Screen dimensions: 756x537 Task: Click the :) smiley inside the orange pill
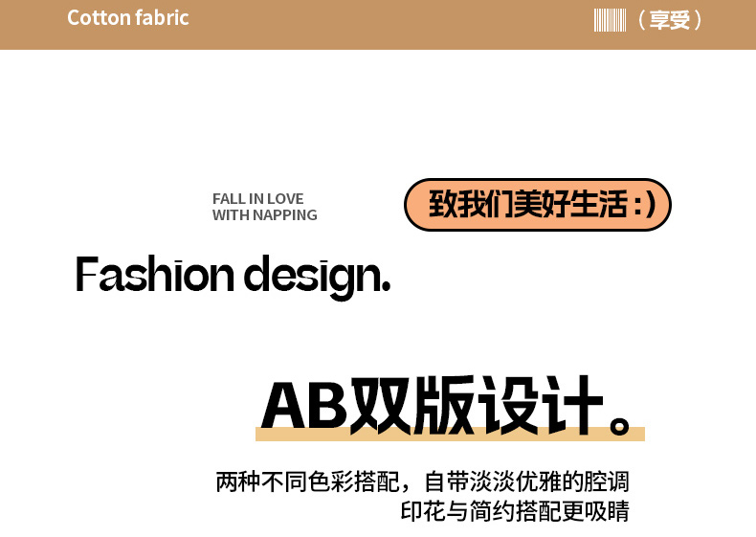tap(644, 205)
